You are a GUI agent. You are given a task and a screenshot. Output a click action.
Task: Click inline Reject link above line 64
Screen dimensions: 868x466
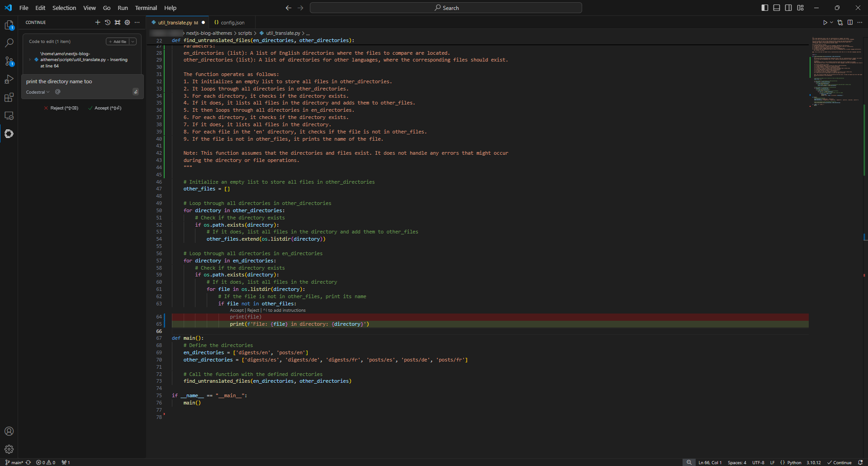(253, 310)
